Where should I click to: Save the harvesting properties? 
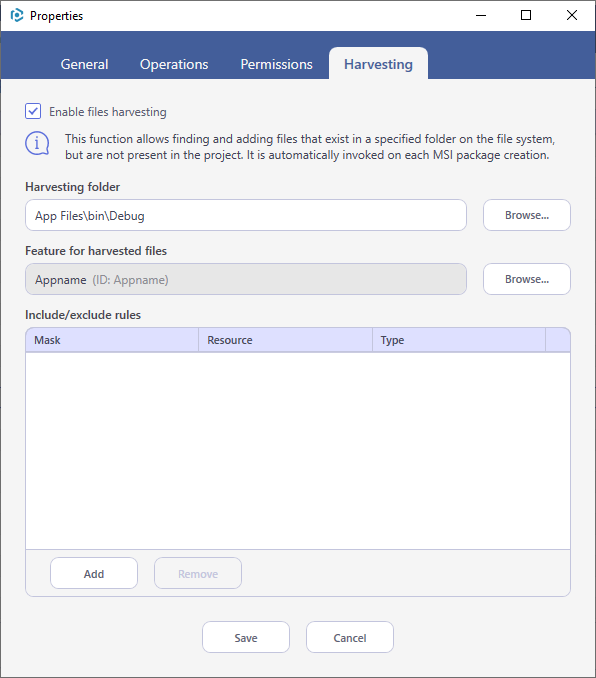point(246,637)
